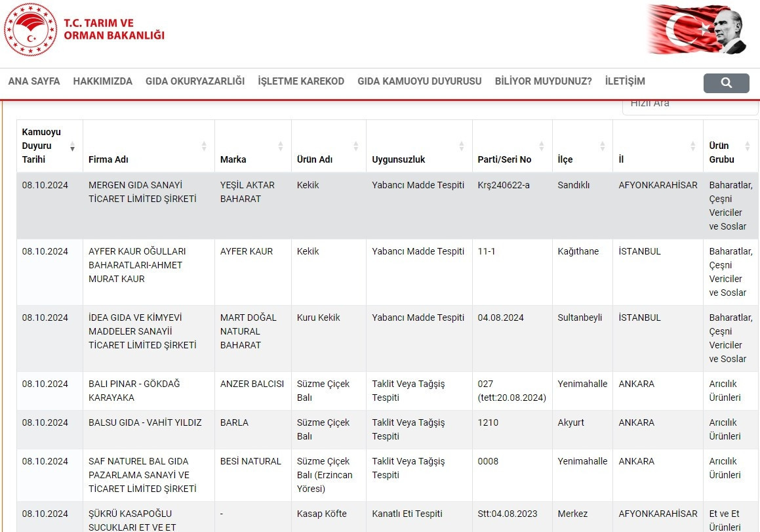Click the Tarım ve Orman Bakanlığı logo

click(31, 30)
